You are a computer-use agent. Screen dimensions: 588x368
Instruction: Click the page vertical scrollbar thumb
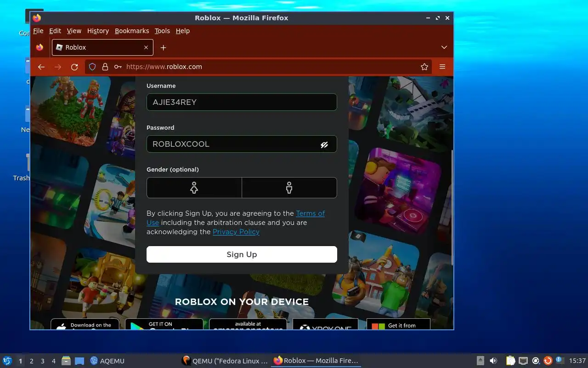452,207
